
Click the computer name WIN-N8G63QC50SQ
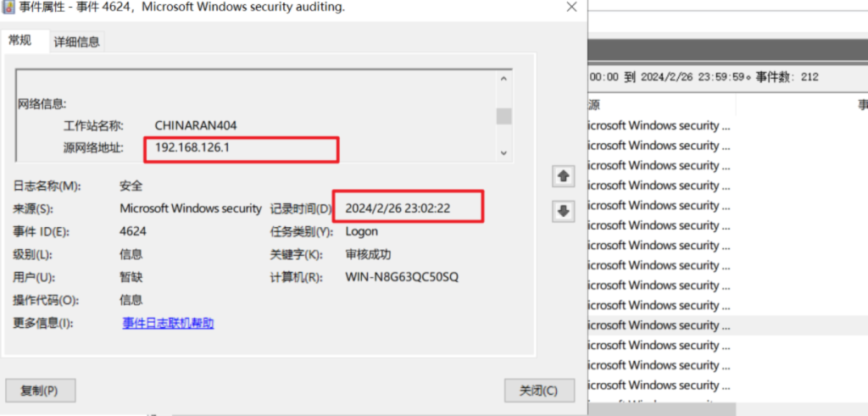pyautogui.click(x=402, y=277)
